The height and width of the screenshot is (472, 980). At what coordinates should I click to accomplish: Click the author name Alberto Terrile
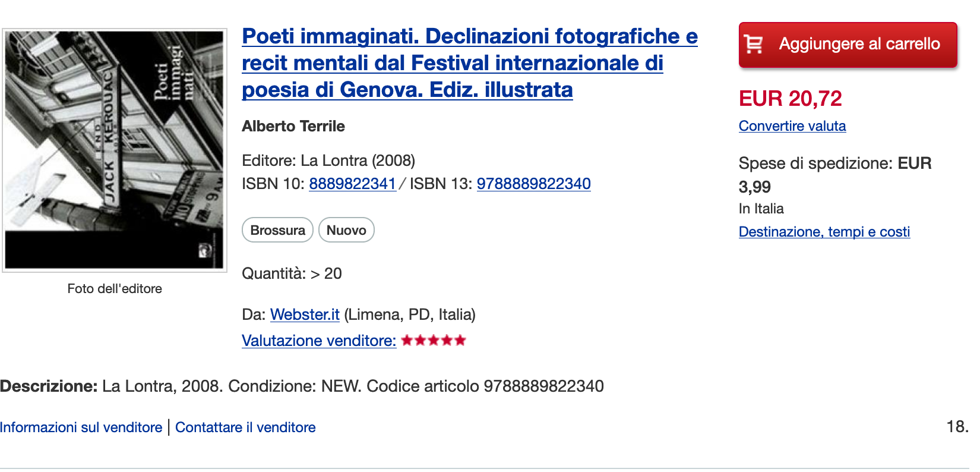pyautogui.click(x=293, y=126)
